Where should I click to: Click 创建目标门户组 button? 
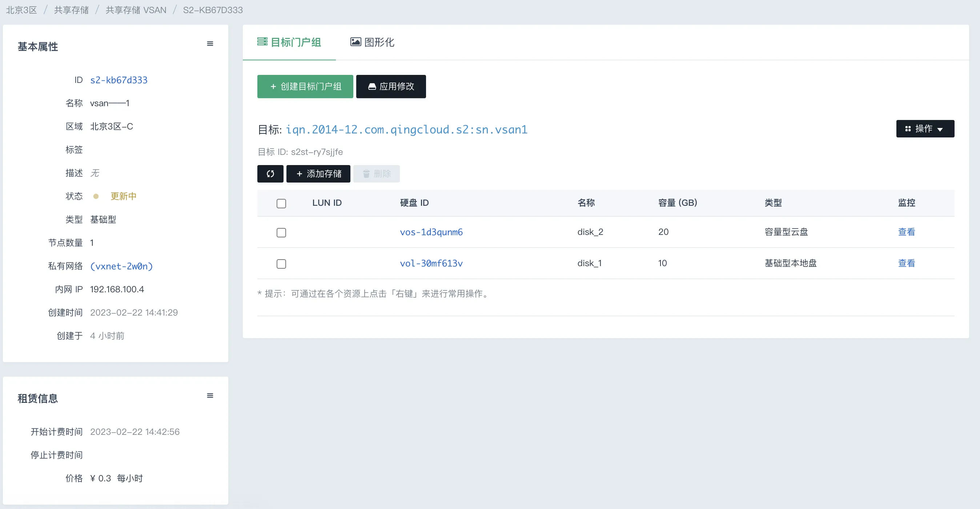pos(305,87)
